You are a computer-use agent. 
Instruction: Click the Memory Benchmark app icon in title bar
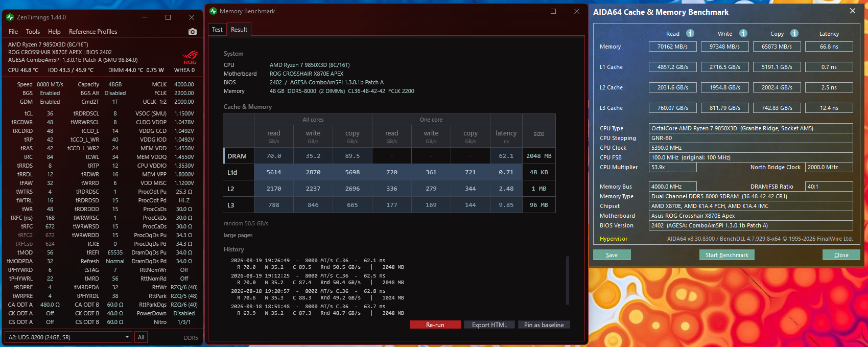click(214, 11)
